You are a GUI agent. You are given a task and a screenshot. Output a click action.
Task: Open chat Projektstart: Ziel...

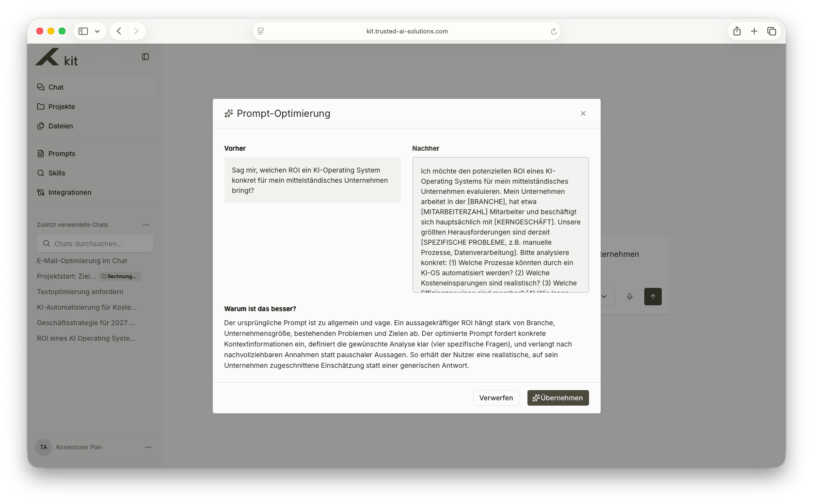click(x=66, y=276)
